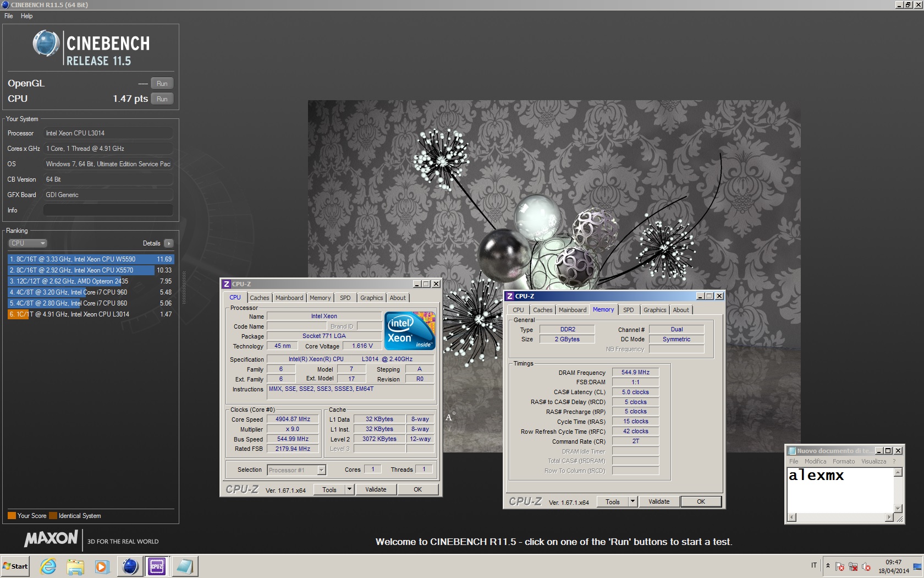Click Validate in left CPU-Z window
Image resolution: width=924 pixels, height=578 pixels.
coord(376,489)
